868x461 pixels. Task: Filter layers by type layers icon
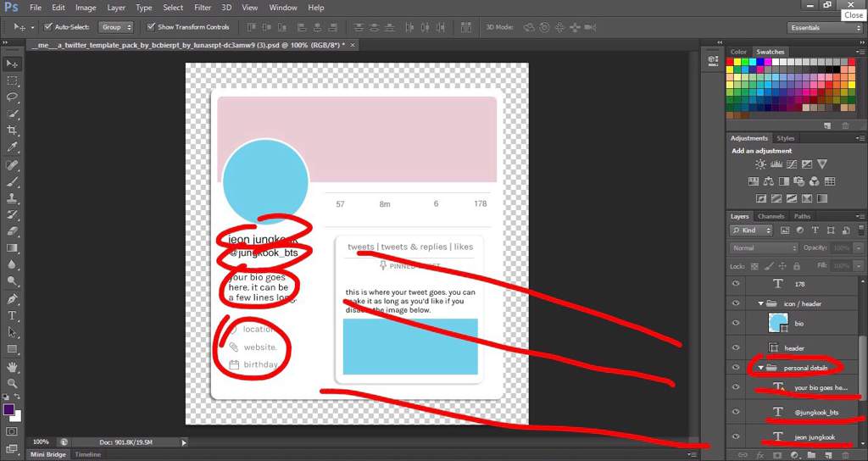(x=815, y=230)
